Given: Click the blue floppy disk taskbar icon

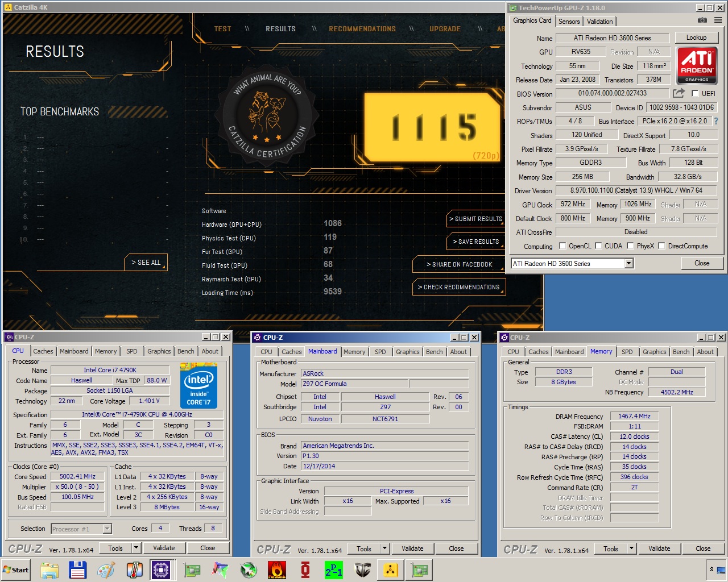Looking at the screenshot, I should [x=77, y=570].
